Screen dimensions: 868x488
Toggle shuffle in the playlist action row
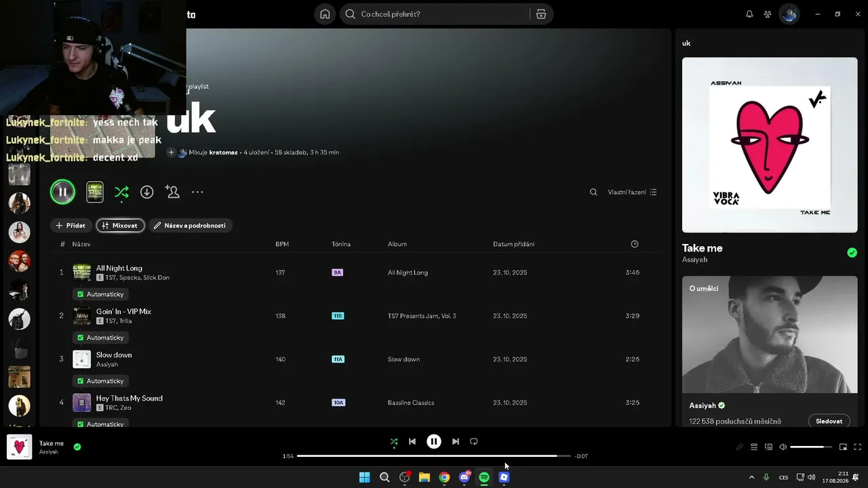pyautogui.click(x=121, y=192)
